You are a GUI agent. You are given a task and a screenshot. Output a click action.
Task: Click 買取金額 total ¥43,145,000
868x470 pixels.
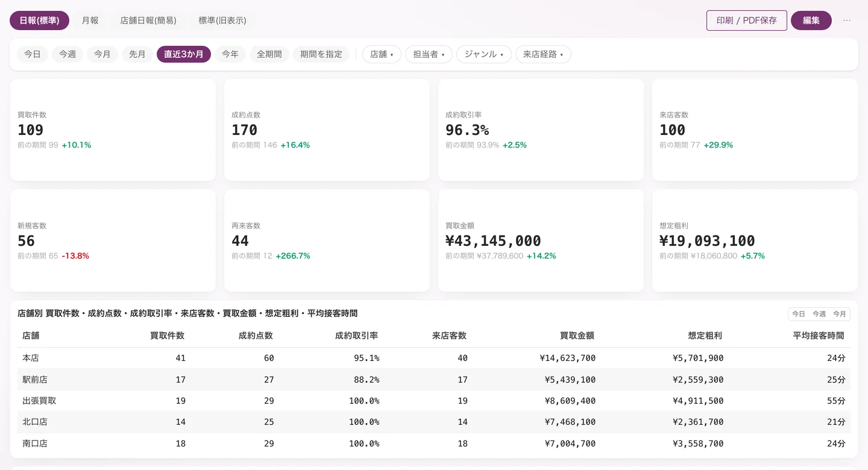click(493, 241)
